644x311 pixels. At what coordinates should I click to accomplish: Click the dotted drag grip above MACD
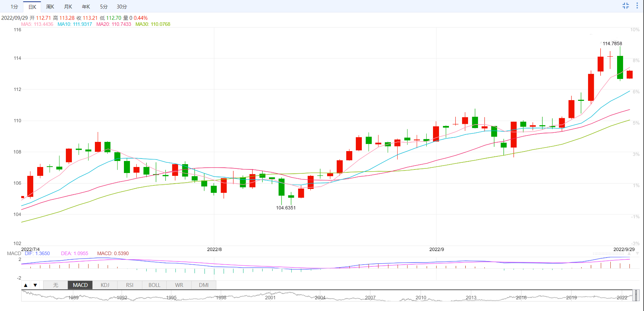pyautogui.click(x=608, y=254)
